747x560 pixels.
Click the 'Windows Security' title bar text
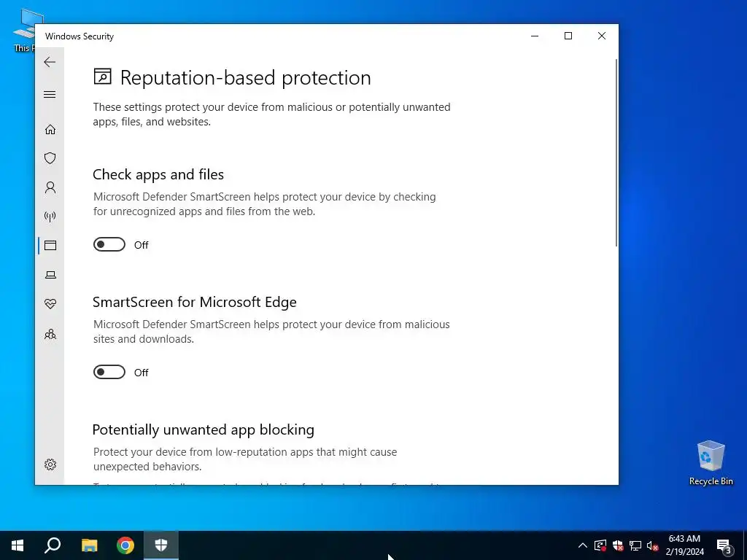tap(80, 36)
